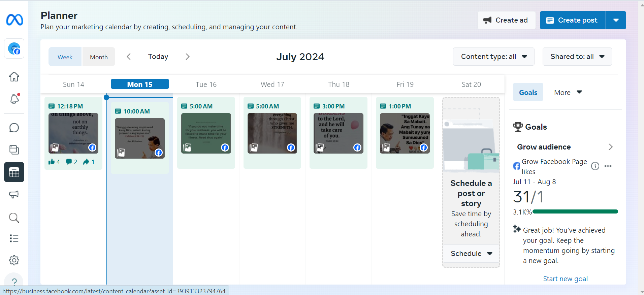Open Monday's 10:00 AM post thumbnail
Viewport: 644px width, 295px height.
coord(140,138)
